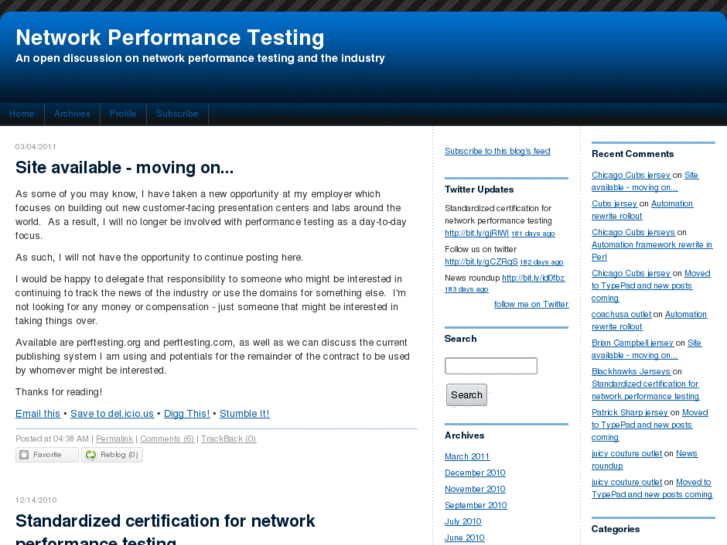Screen dimensions: 727x545
Task: Open the Subscribe nav tab
Action: point(177,114)
